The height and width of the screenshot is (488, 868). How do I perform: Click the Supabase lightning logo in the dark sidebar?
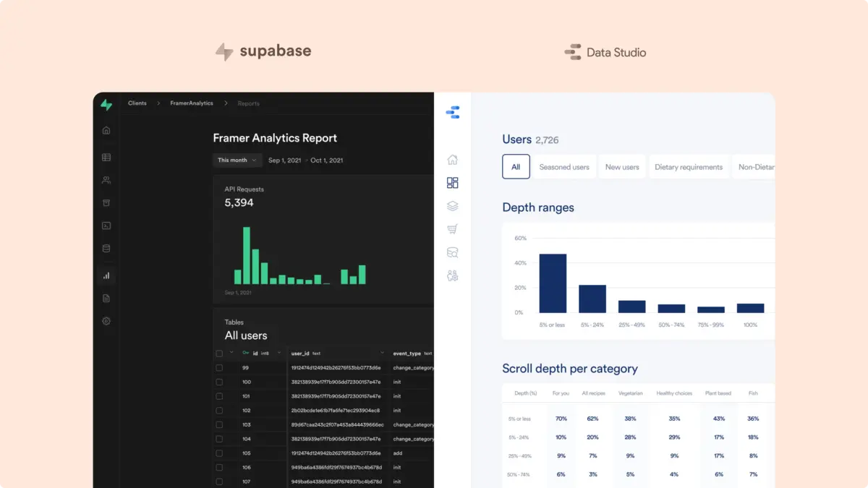tap(106, 104)
